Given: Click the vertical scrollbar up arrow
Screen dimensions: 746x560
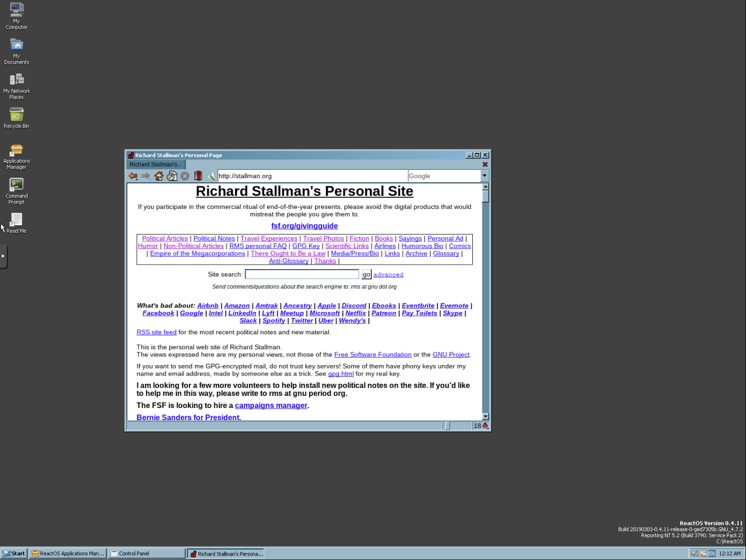Looking at the screenshot, I should click(x=485, y=186).
